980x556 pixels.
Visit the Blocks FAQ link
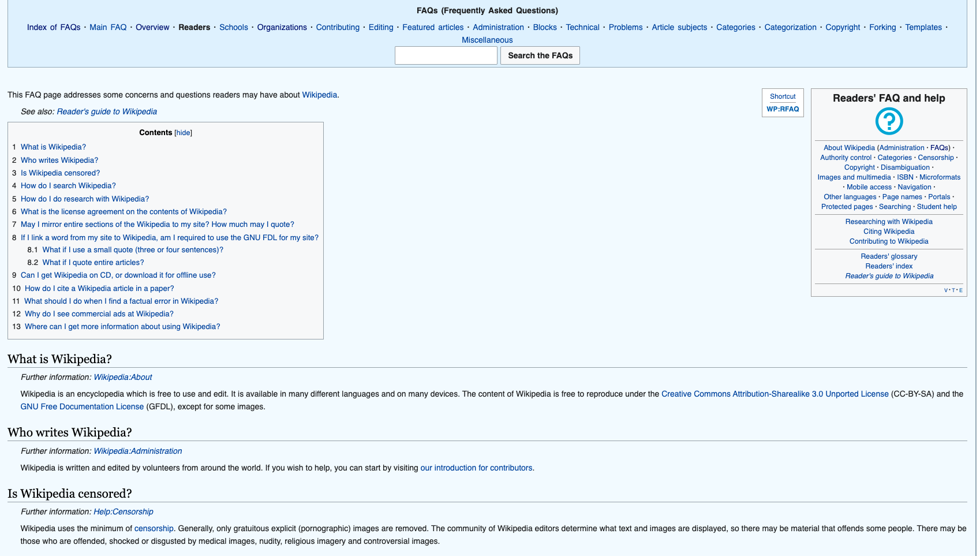pyautogui.click(x=545, y=27)
